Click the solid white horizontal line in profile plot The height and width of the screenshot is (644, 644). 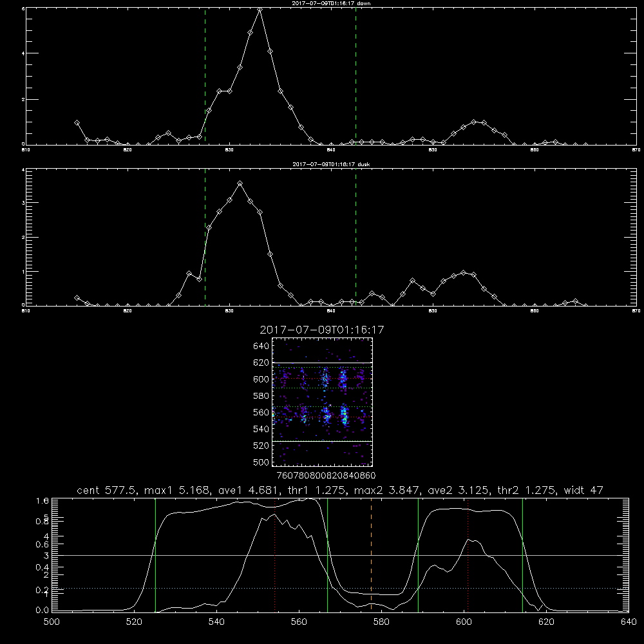[340, 555]
